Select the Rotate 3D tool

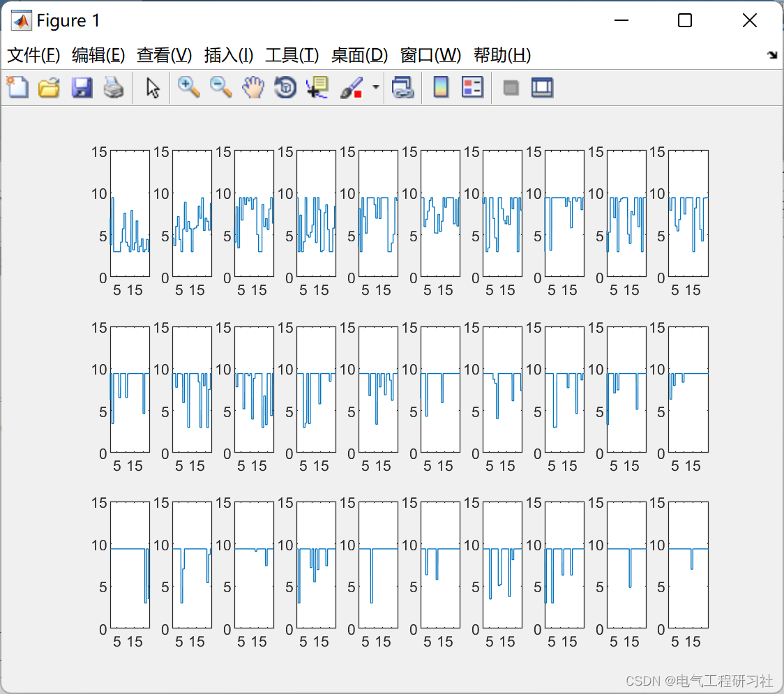point(285,88)
